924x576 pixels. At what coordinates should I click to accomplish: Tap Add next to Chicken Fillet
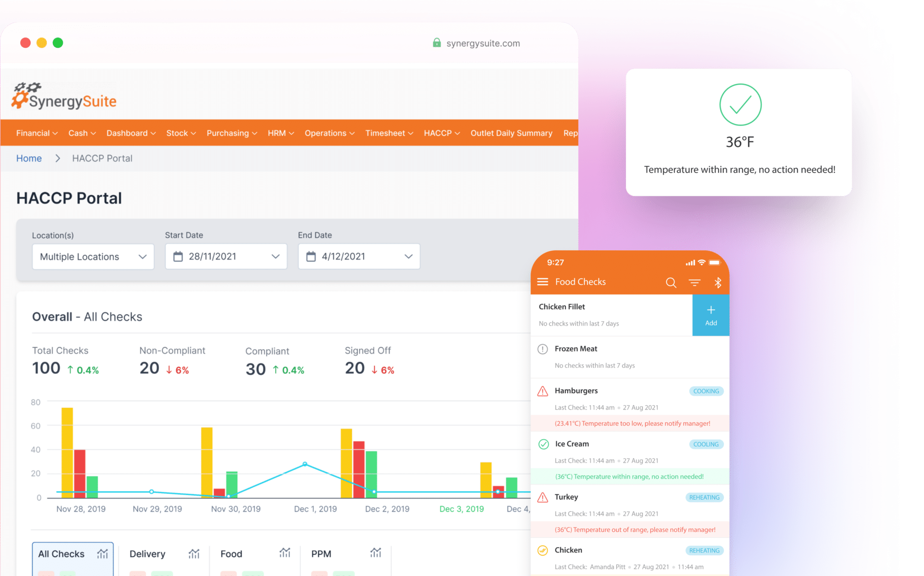[x=711, y=314]
